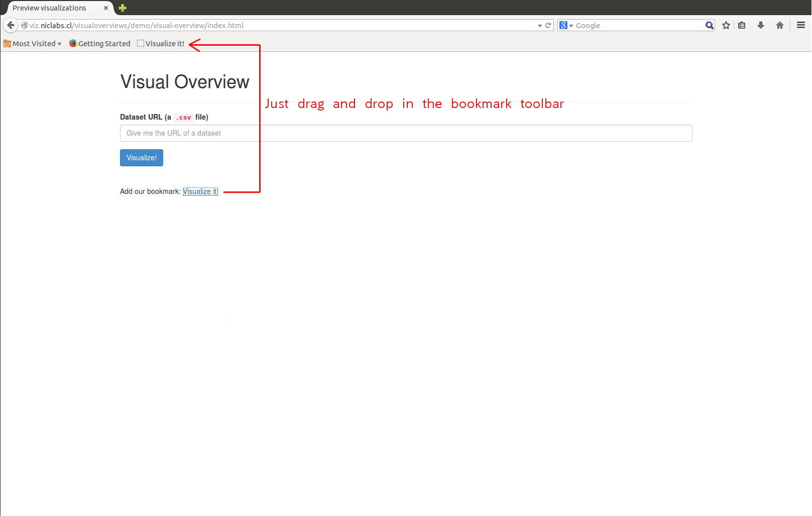The height and width of the screenshot is (516, 812).
Task: Open the Getting Started bookmark
Action: click(99, 44)
